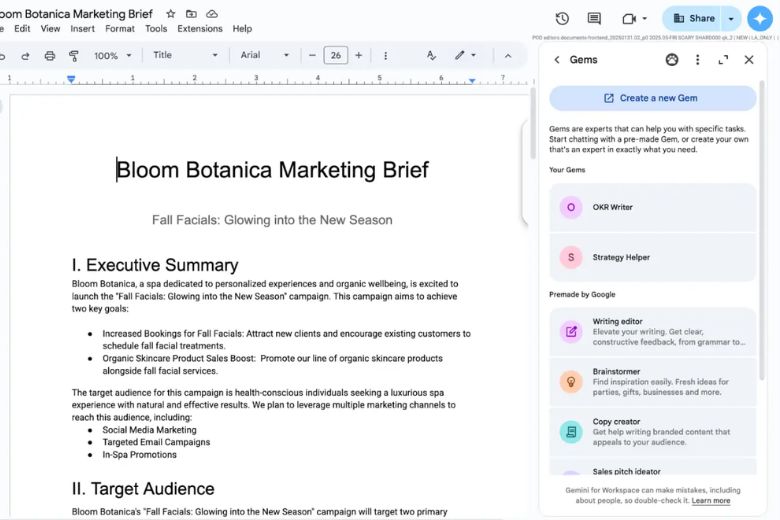
Task: Click Create a new Gem button
Action: tap(653, 98)
